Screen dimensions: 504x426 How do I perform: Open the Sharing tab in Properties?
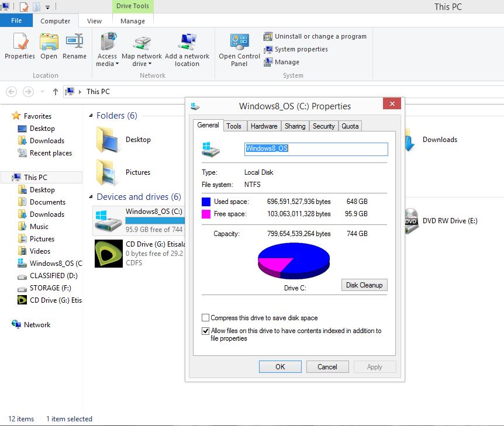tap(295, 126)
